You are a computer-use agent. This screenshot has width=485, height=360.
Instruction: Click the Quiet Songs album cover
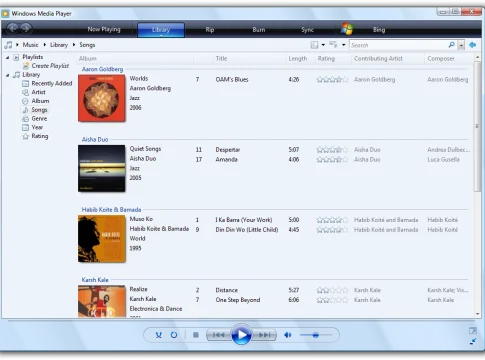coord(102,168)
